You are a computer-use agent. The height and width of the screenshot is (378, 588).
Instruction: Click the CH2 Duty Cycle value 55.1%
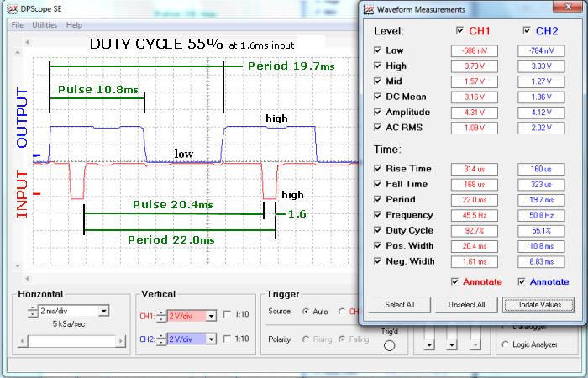(541, 231)
